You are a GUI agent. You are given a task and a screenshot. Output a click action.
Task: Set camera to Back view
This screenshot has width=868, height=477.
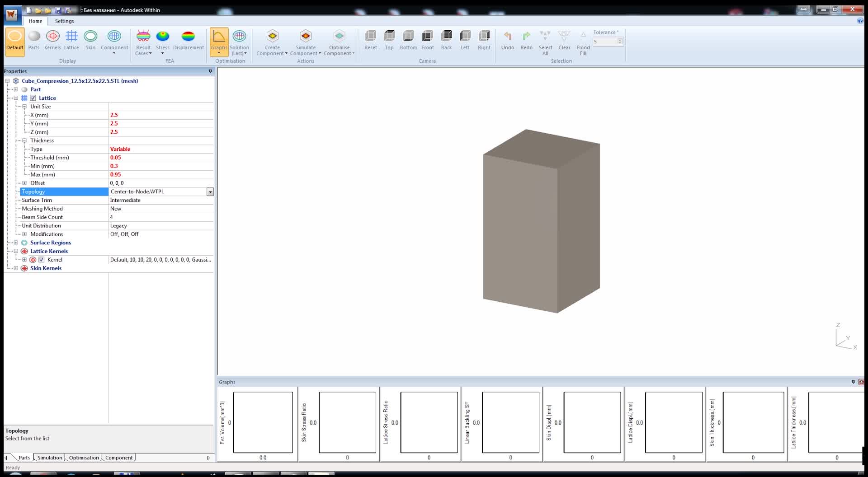(447, 40)
